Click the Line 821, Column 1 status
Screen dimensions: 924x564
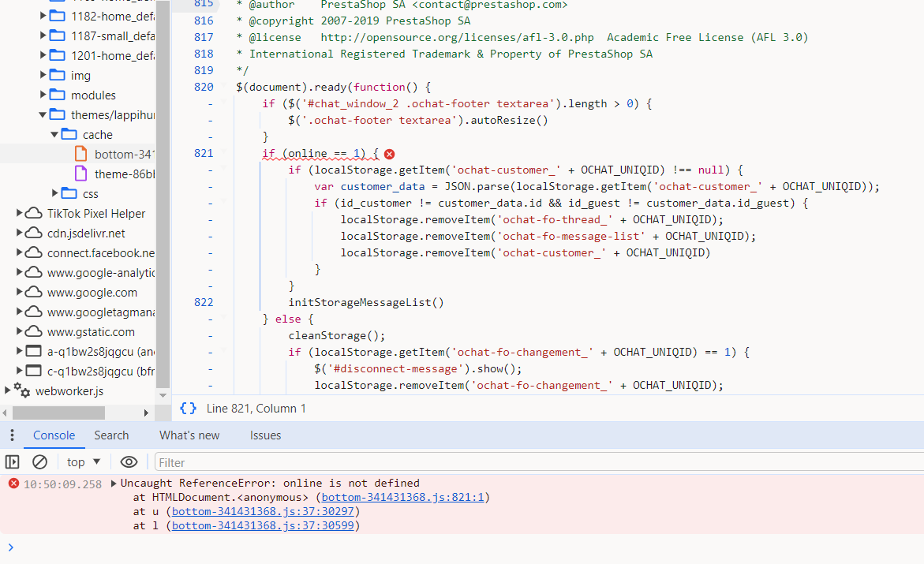coord(256,409)
